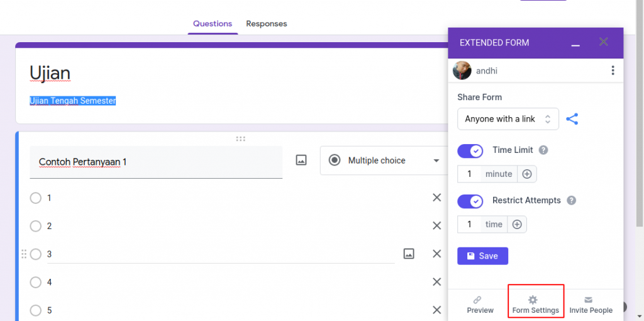Open the share link icon beside Anyone with a link
644x321 pixels.
pos(572,119)
